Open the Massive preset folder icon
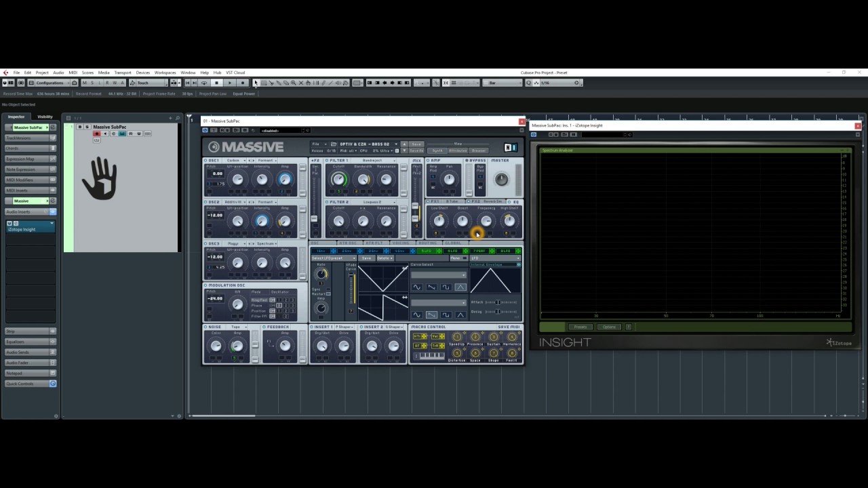 (x=334, y=144)
